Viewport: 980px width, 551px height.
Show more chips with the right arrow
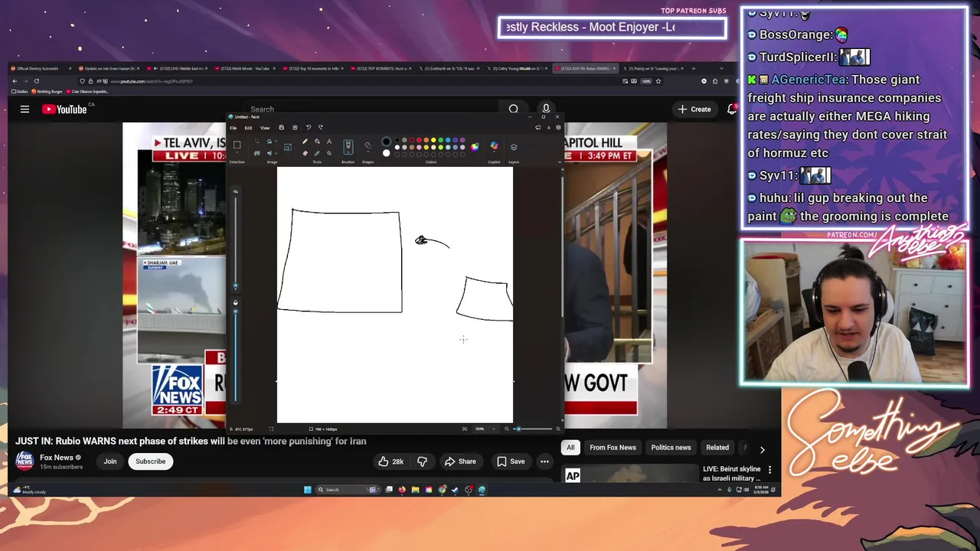point(762,450)
